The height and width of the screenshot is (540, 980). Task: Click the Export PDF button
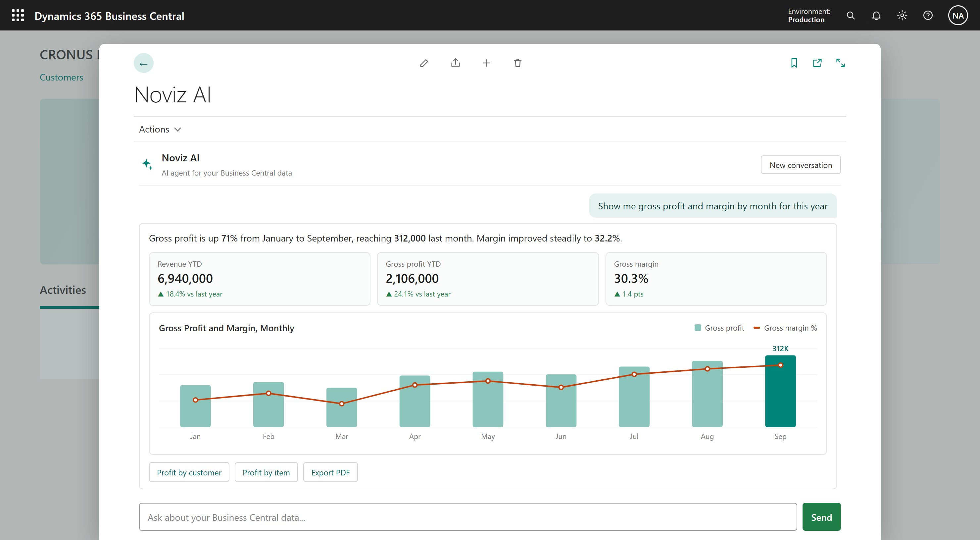[x=330, y=472]
